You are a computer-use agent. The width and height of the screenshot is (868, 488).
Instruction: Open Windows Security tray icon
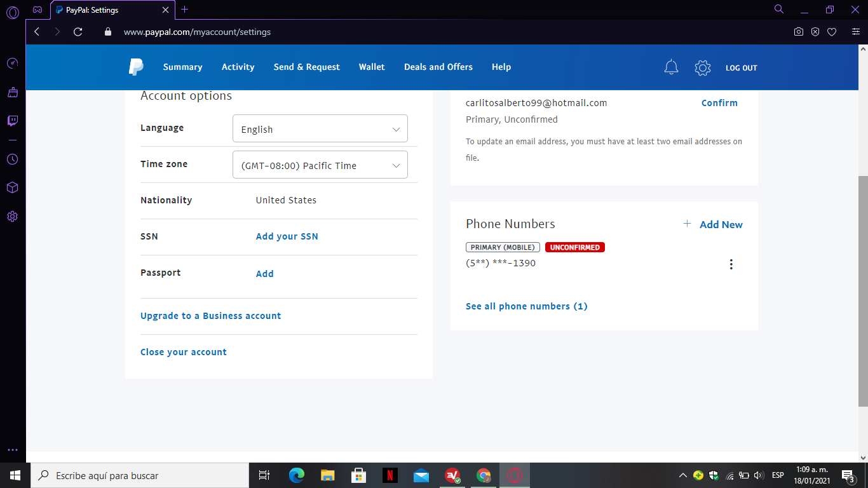click(714, 475)
